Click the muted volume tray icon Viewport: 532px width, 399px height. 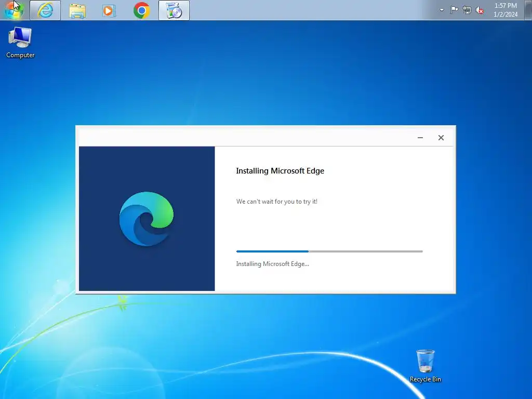(x=480, y=10)
